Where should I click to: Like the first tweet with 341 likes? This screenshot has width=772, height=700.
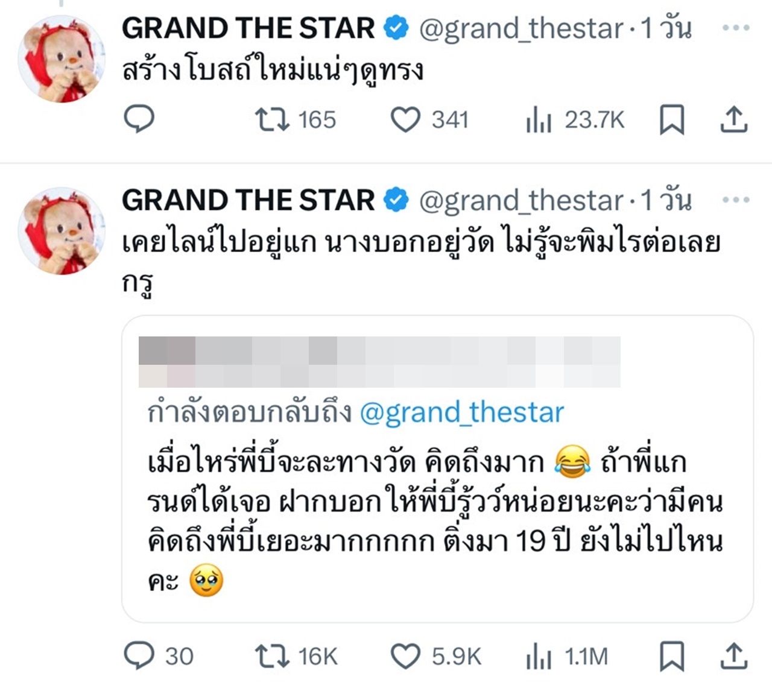click(405, 119)
